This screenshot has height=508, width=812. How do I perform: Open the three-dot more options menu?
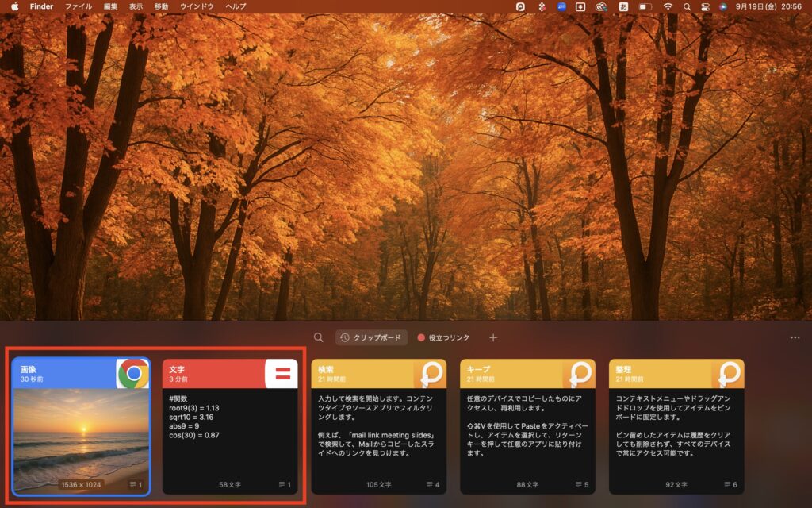(x=795, y=337)
